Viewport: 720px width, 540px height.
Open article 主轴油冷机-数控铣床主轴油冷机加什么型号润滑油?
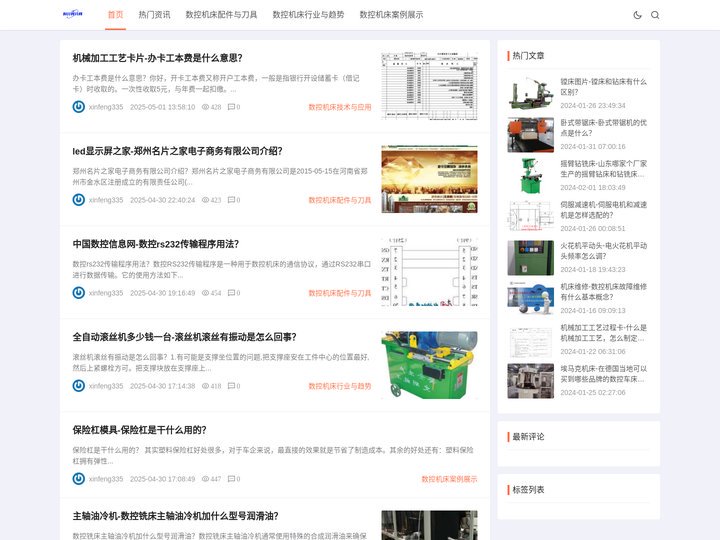[175, 516]
